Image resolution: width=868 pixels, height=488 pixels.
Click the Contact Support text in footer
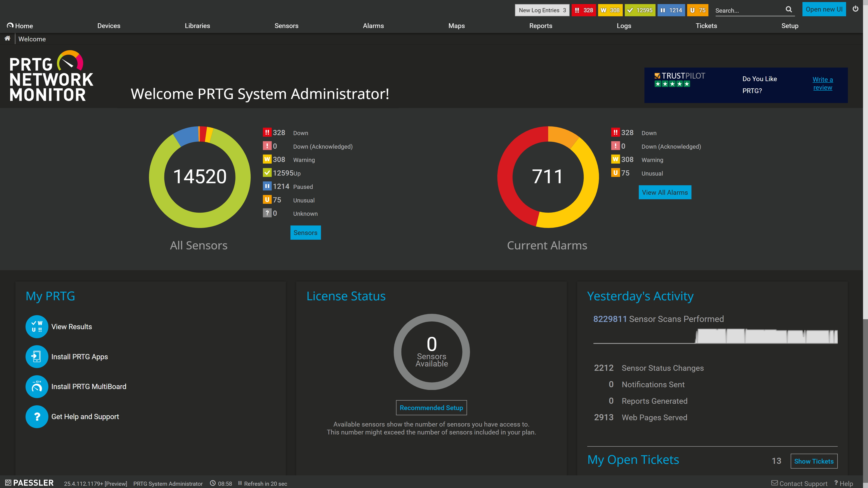click(x=803, y=483)
